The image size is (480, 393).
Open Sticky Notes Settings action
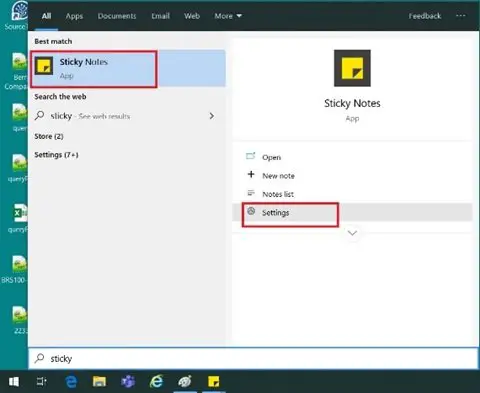352,212
